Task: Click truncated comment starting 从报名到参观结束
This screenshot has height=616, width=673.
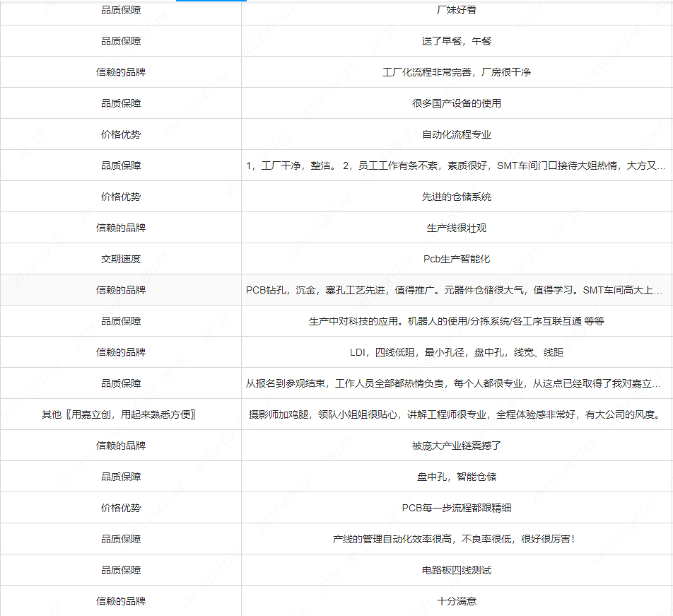Action: [456, 383]
